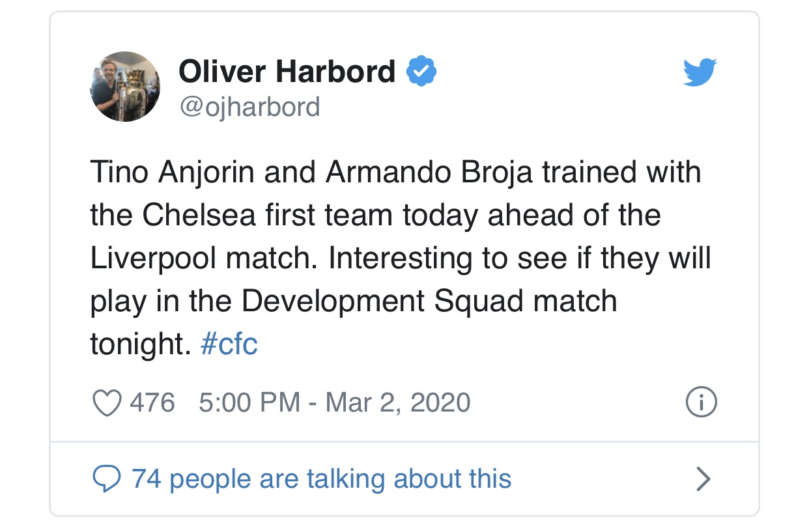Like the tweet with the heart icon
Screen dimensions: 809x532
[107, 403]
